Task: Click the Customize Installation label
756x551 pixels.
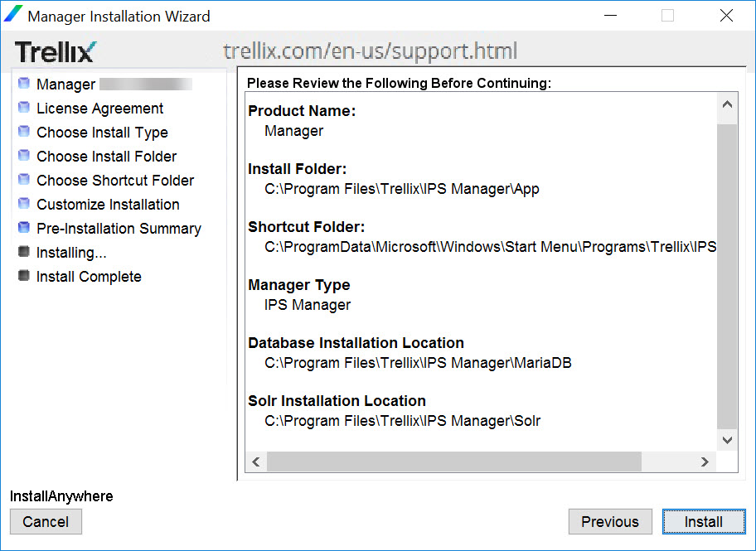Action: point(108,205)
